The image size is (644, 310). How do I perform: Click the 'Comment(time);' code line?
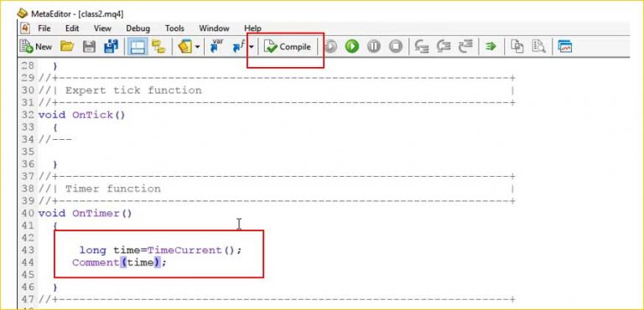120,262
